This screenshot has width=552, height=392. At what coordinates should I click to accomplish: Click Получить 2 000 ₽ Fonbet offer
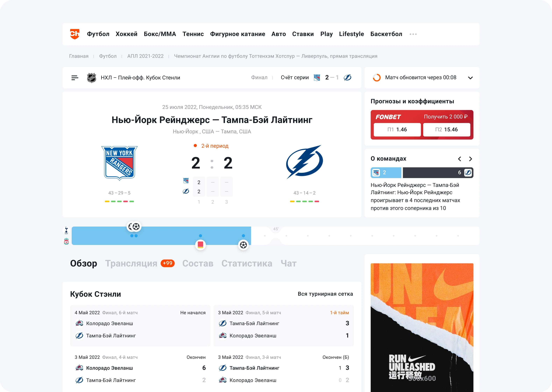click(x=446, y=117)
